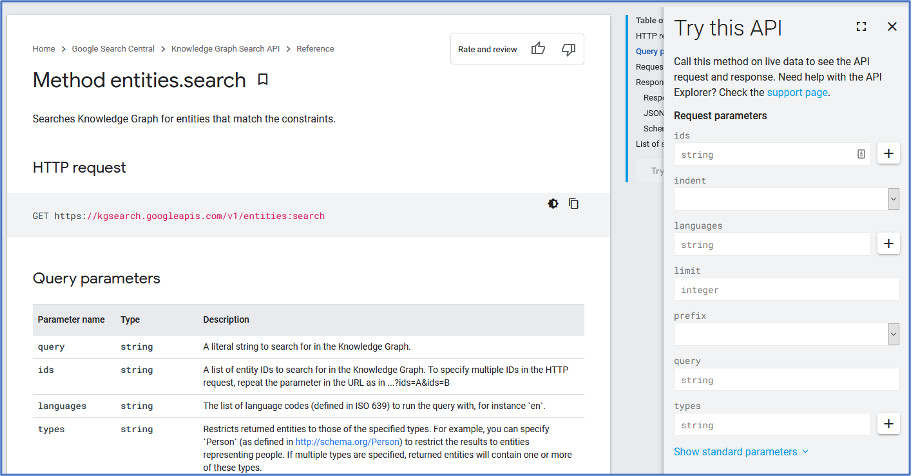The height and width of the screenshot is (476, 912).
Task: Open the support page link
Action: [x=797, y=92]
